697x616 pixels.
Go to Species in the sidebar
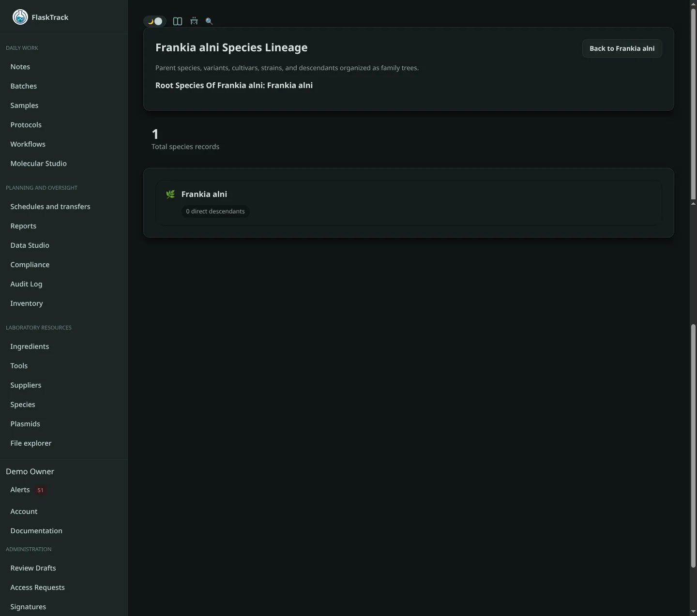(23, 405)
